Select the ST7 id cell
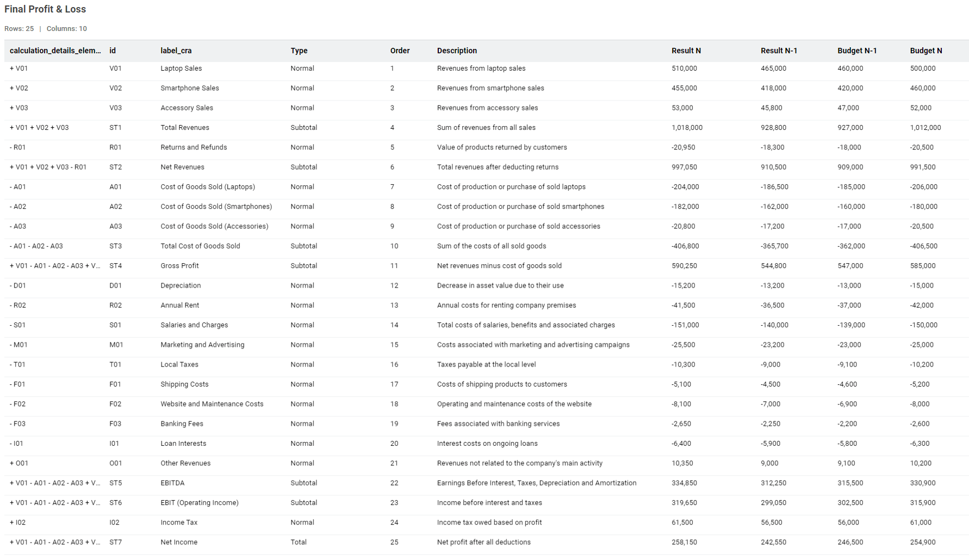 [115, 543]
